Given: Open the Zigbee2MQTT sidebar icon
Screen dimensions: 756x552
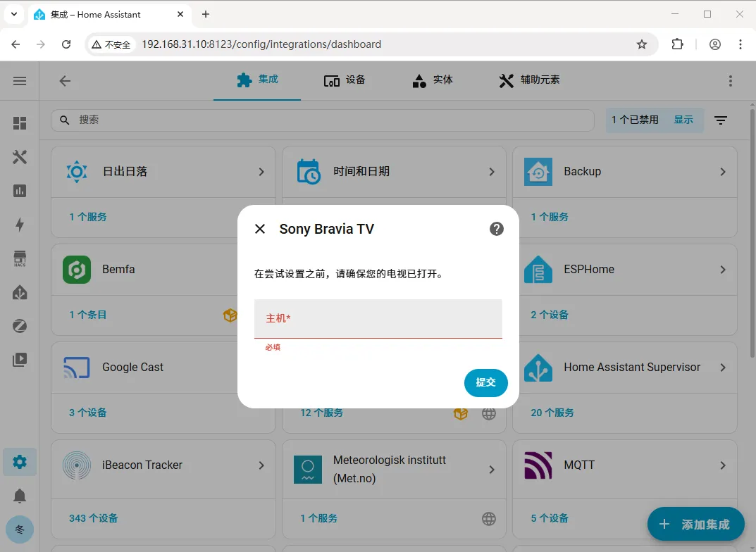Looking at the screenshot, I should click(x=20, y=326).
